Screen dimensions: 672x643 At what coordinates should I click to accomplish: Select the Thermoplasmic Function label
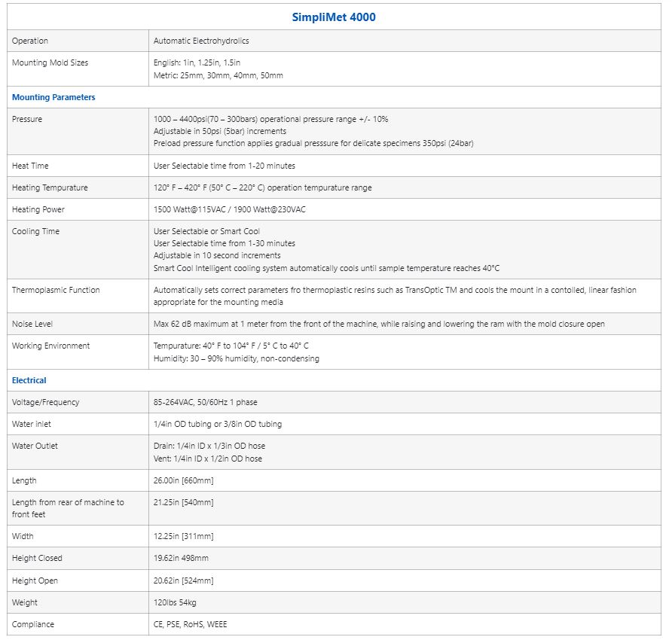(56, 290)
